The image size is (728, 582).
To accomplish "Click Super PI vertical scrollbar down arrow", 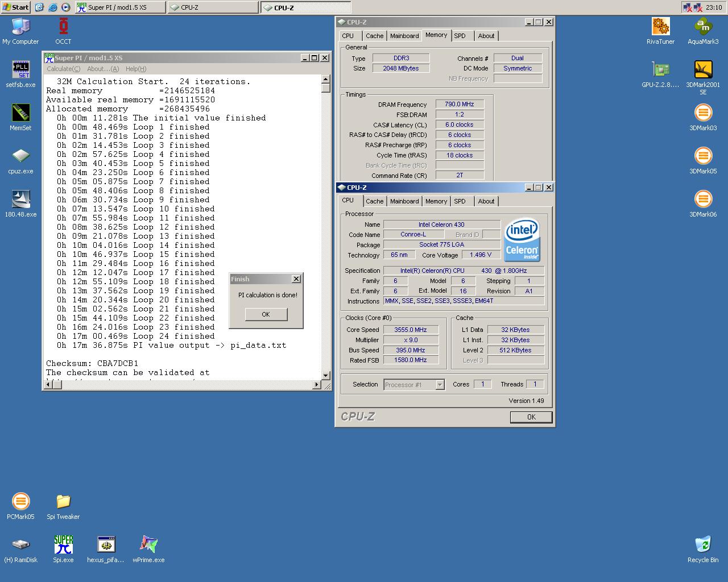I will (x=326, y=375).
